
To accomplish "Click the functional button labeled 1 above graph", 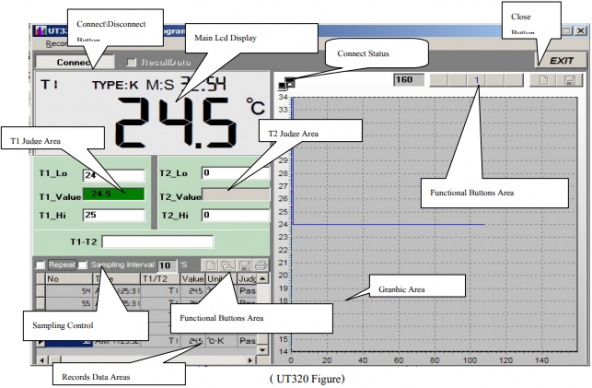I will (476, 80).
